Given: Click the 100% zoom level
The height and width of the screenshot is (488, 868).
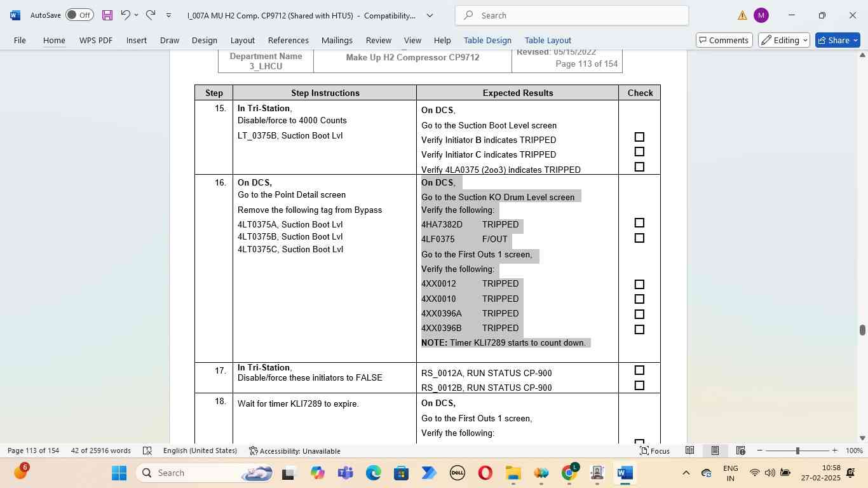Looking at the screenshot, I should pos(854,451).
